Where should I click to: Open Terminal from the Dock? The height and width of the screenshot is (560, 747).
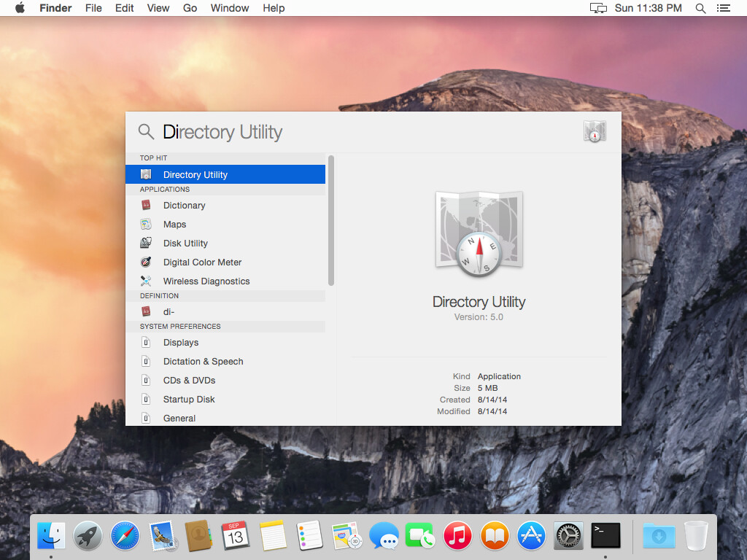[x=605, y=535]
